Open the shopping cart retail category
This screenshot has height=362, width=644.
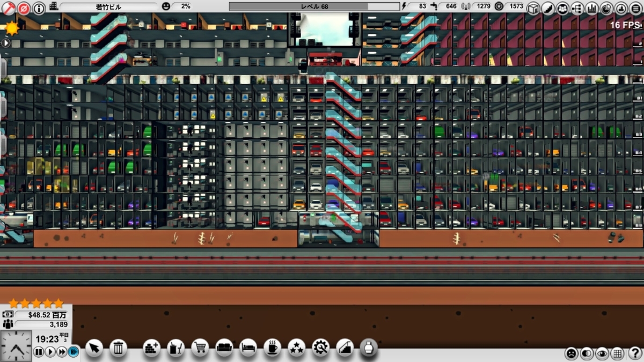200,348
